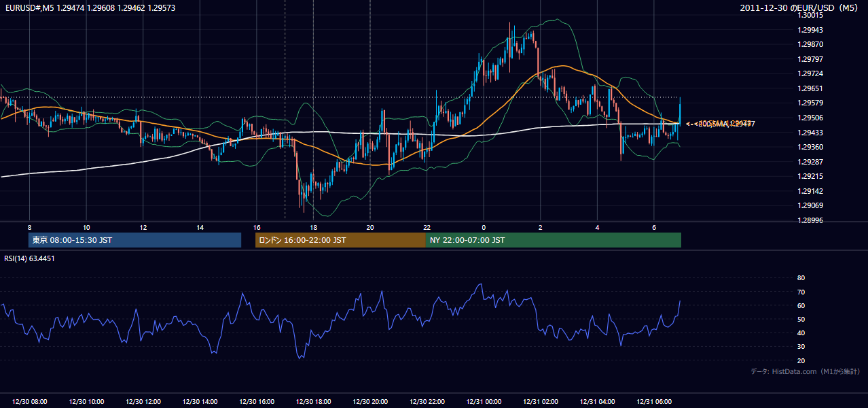The height and width of the screenshot is (408, 868).
Task: Click the 12/30 16:00 bottom date label
Action: pos(256,402)
